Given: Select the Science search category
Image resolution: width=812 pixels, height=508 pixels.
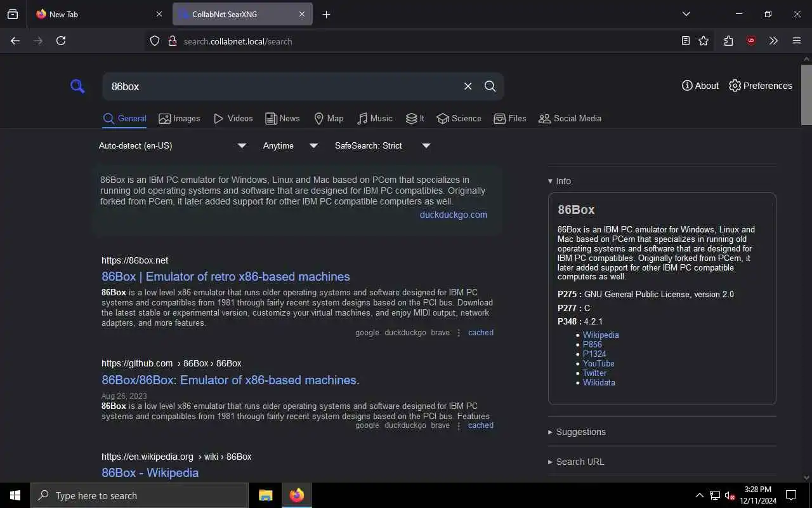Looking at the screenshot, I should coord(459,118).
